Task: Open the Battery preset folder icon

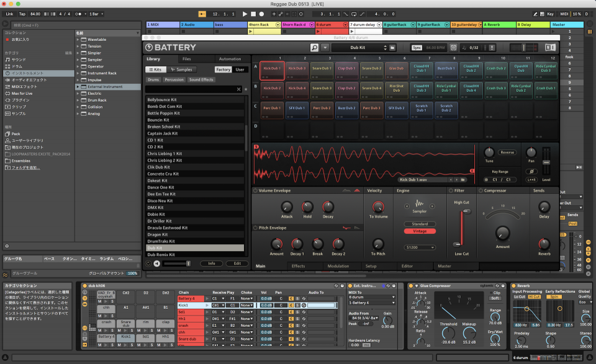Action: pyautogui.click(x=392, y=48)
